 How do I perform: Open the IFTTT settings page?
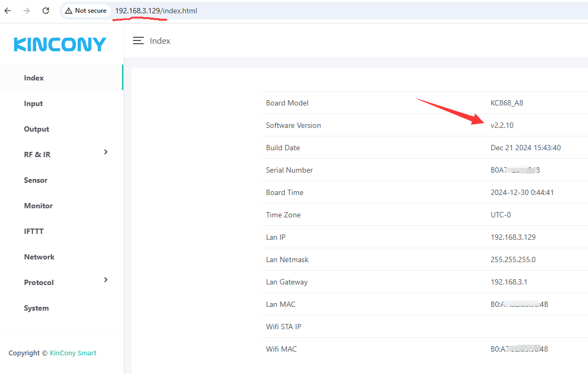[34, 231]
